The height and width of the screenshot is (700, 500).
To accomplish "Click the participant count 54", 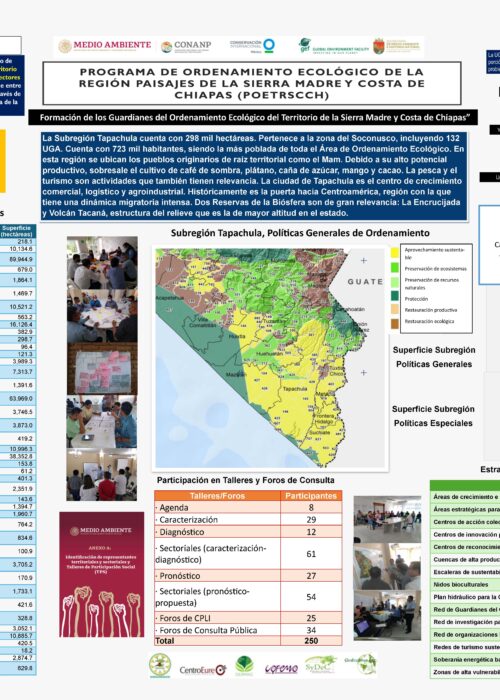I will (311, 597).
